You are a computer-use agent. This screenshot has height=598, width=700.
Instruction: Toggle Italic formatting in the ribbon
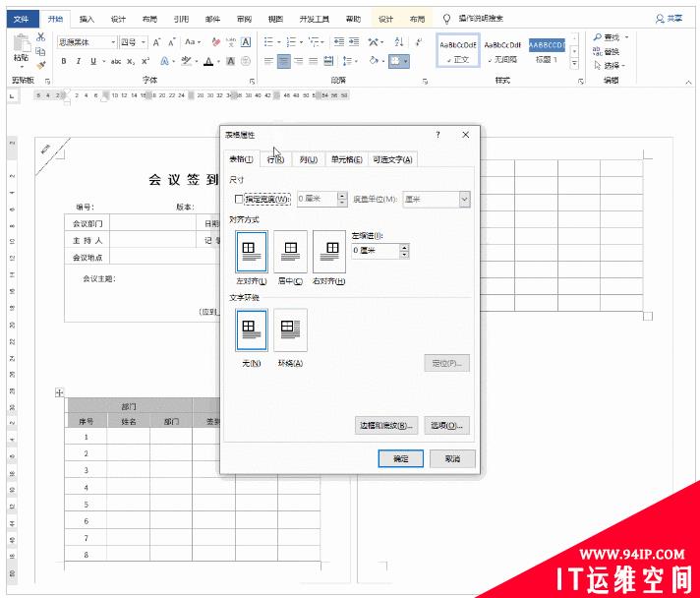79,61
